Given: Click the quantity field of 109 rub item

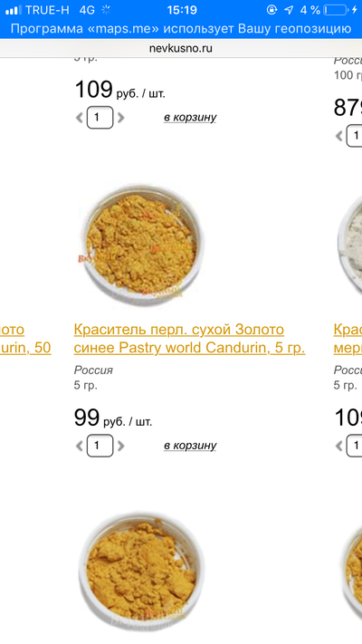Looking at the screenshot, I should pos(100,118).
